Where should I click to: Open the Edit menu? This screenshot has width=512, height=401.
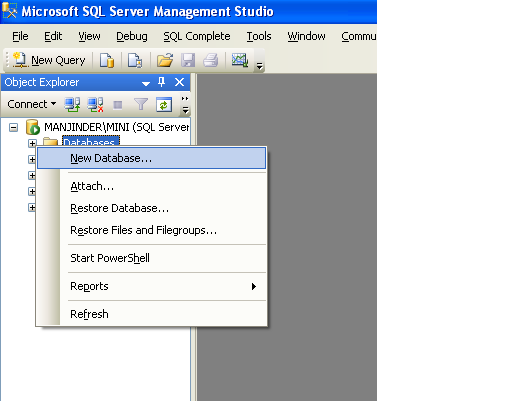pyautogui.click(x=53, y=36)
